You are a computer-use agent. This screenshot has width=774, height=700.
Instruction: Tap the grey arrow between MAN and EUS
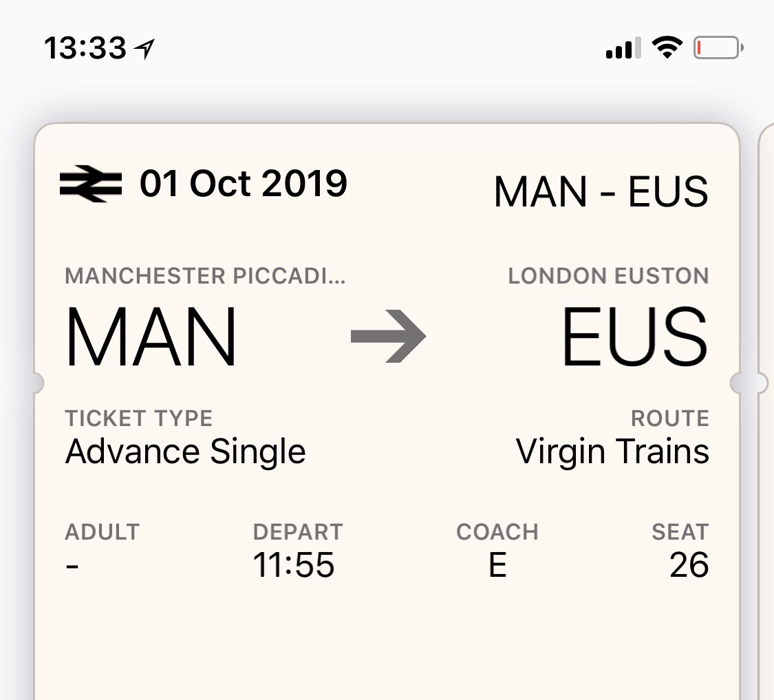click(x=389, y=337)
